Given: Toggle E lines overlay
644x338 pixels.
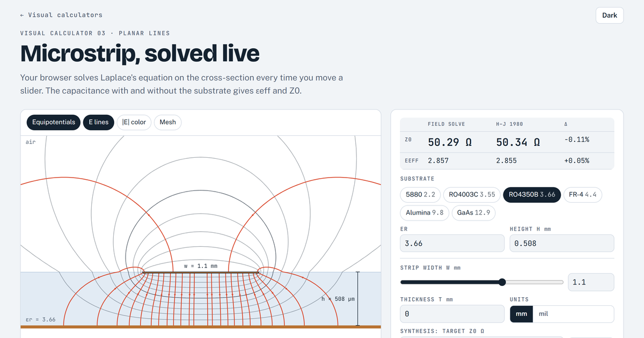Looking at the screenshot, I should point(99,122).
